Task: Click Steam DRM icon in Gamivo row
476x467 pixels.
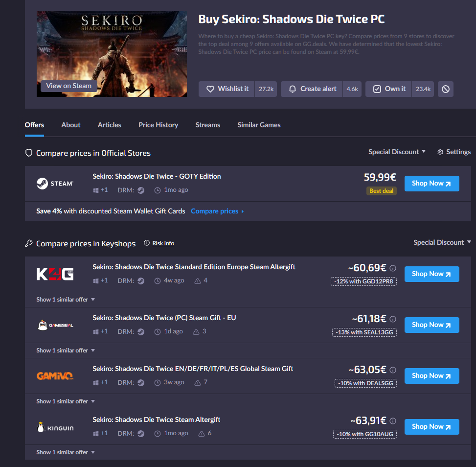Action: click(141, 382)
